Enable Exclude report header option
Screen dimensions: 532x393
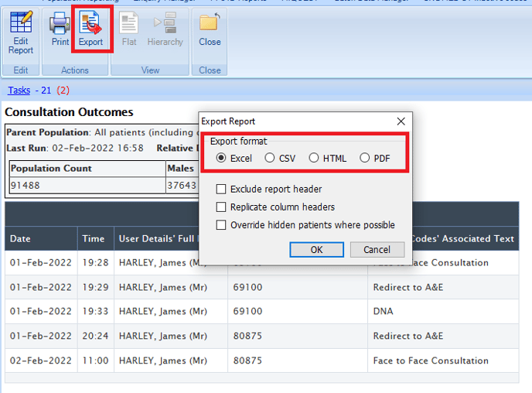click(222, 189)
